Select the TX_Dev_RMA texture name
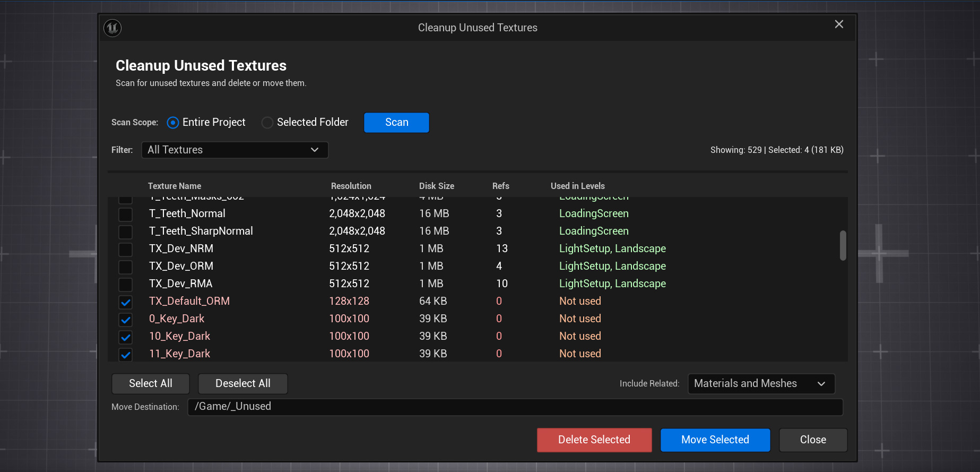 [181, 284]
